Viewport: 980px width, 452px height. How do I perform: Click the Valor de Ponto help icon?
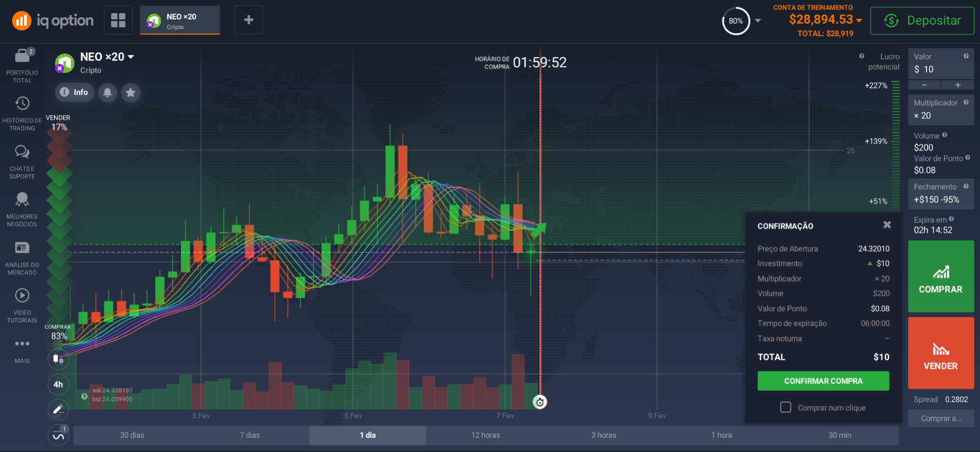[967, 157]
